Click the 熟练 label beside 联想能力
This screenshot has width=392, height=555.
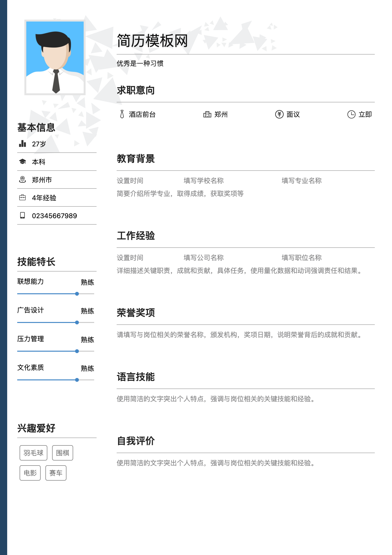pyautogui.click(x=87, y=282)
